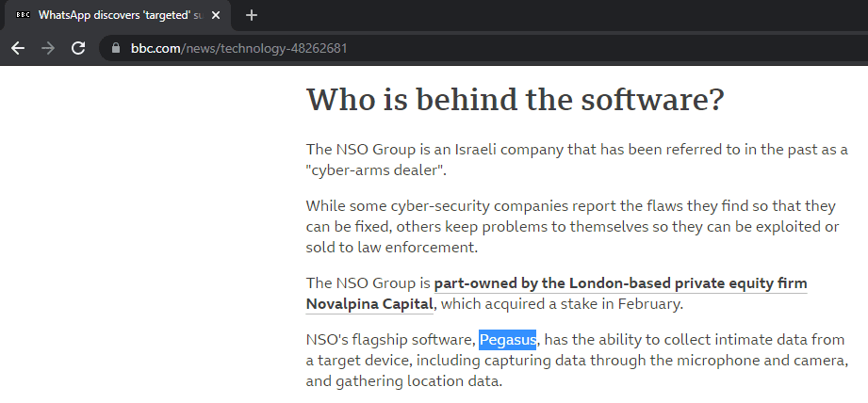Viewport: 868px width, 403px height.
Task: Click the highlighted word Pegasus
Action: pos(508,340)
